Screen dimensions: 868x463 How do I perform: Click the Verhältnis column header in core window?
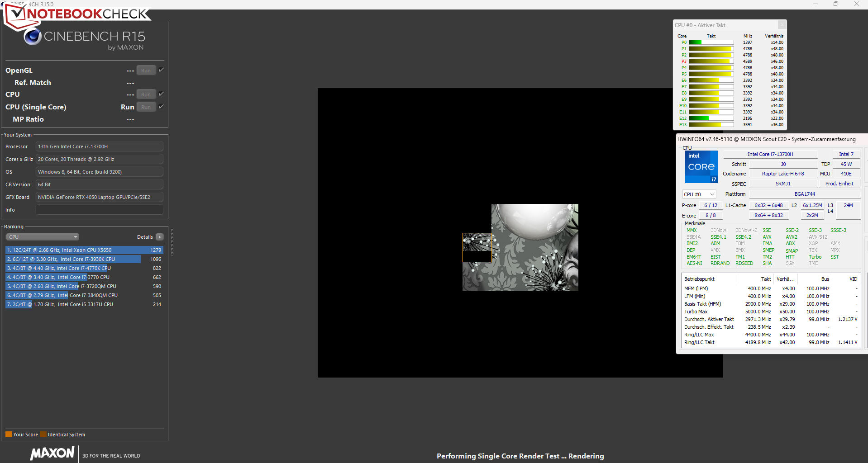pyautogui.click(x=774, y=36)
